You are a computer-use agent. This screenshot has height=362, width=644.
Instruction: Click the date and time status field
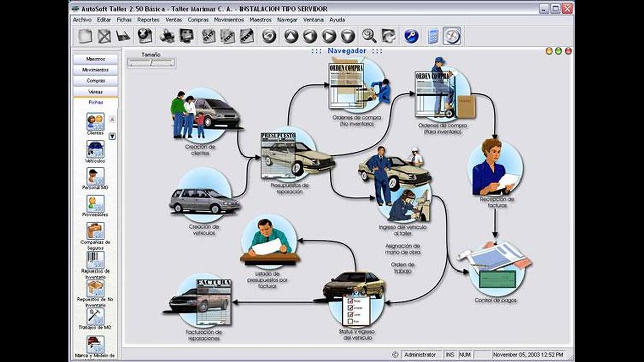tap(529, 355)
